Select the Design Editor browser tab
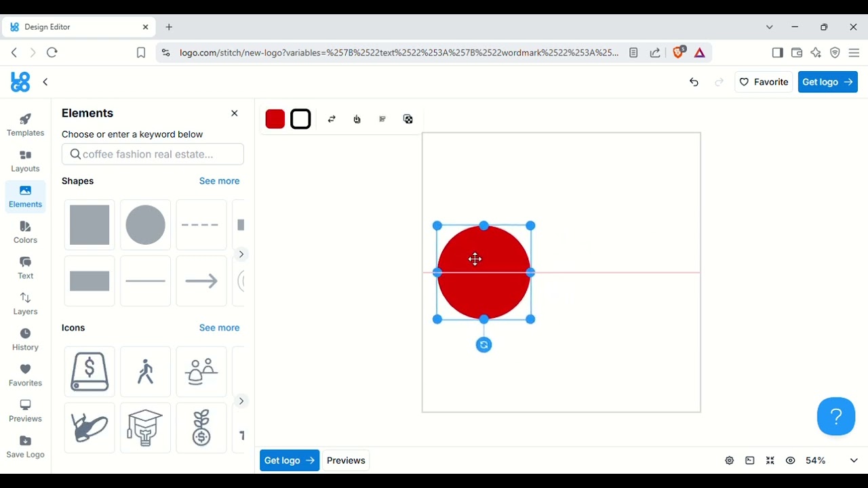This screenshot has width=868, height=488. tap(79, 27)
